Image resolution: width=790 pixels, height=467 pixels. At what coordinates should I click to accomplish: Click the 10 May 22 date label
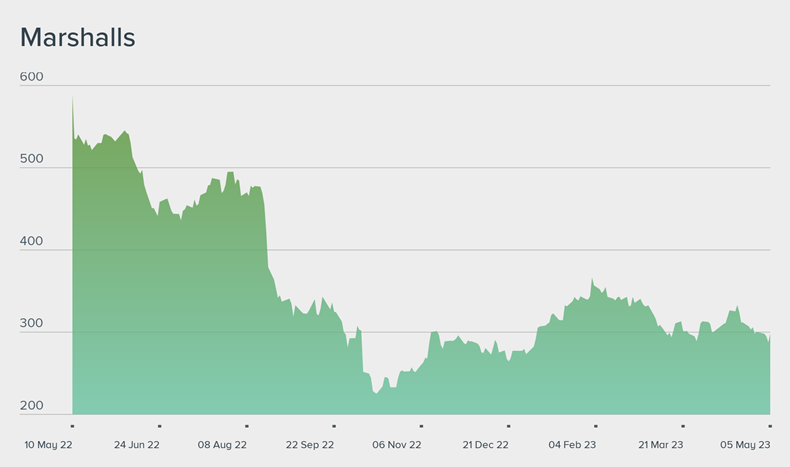coord(49,444)
